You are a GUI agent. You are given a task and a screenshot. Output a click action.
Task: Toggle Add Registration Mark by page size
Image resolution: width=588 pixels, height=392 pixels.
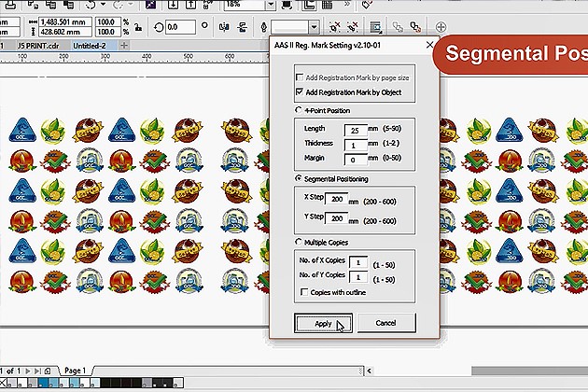[x=300, y=77]
